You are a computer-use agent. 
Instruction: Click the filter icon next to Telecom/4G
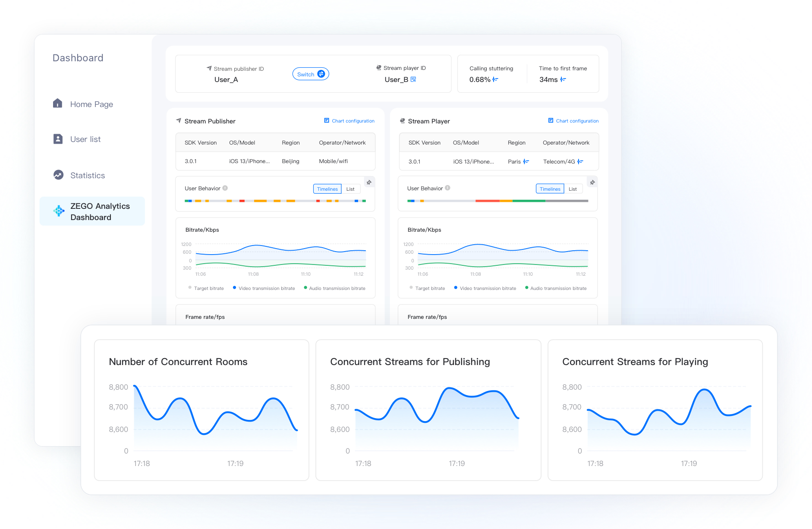tap(580, 161)
